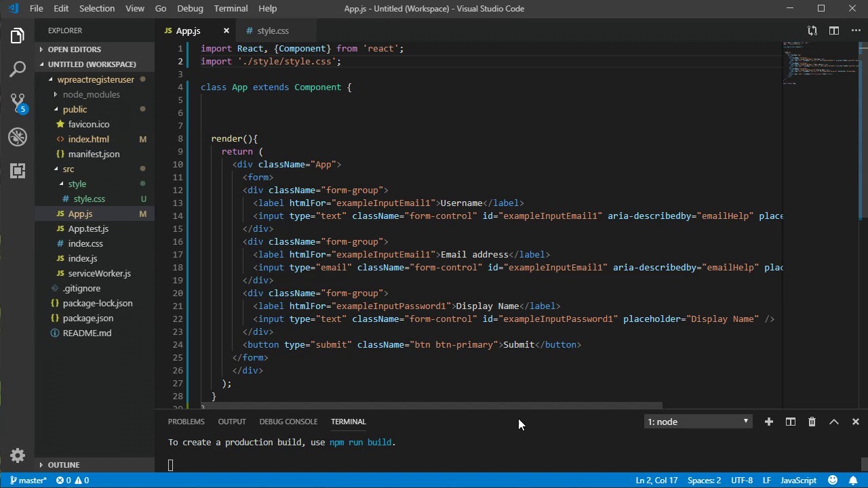Open the Debug menu
Screen dimensions: 868x488
pos(190,8)
